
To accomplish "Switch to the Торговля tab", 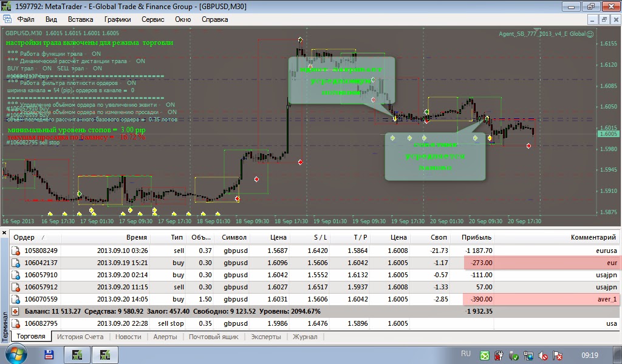I will click(x=31, y=336).
